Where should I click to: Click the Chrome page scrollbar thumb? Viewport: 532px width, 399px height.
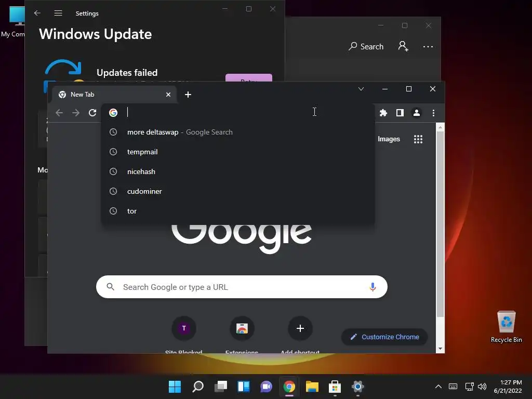click(x=440, y=224)
